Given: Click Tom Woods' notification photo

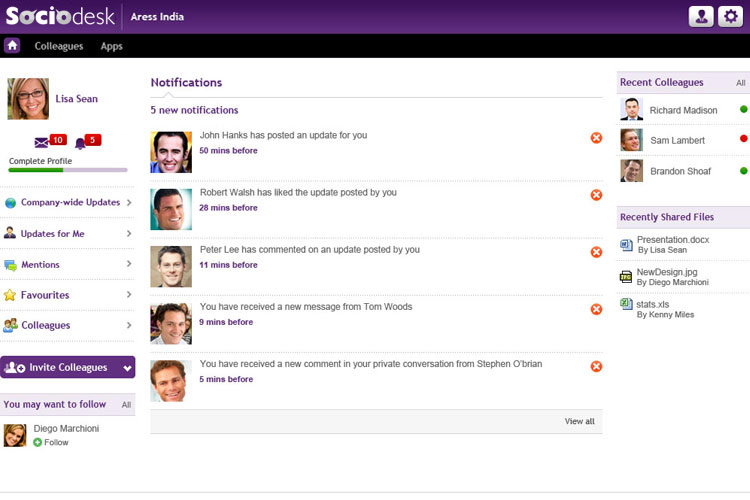Looking at the screenshot, I should tap(171, 323).
